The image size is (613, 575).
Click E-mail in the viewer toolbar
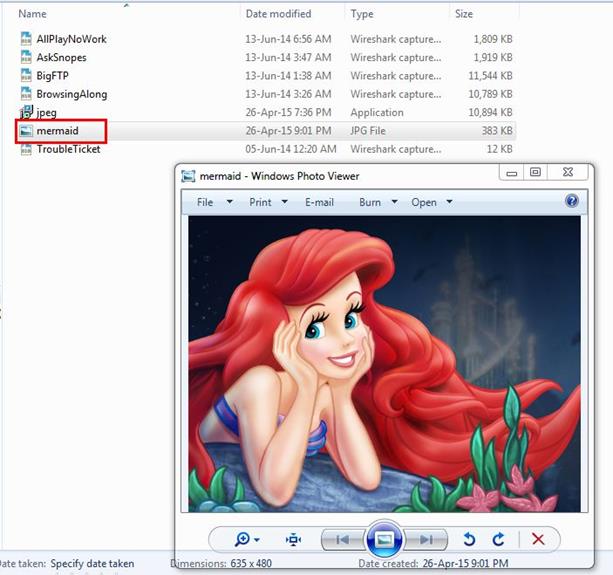pyautogui.click(x=319, y=202)
